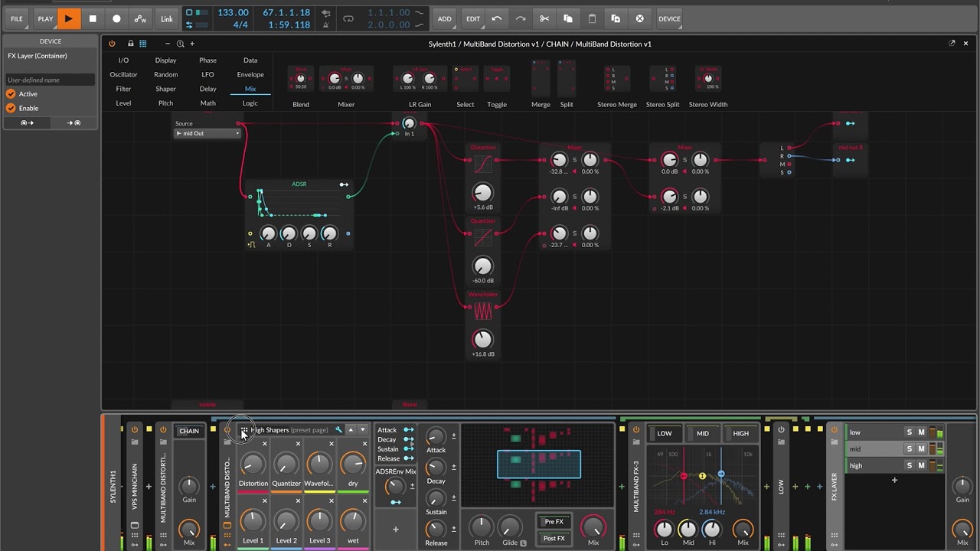Click the zoom-in plus icon in grid header

[192, 44]
